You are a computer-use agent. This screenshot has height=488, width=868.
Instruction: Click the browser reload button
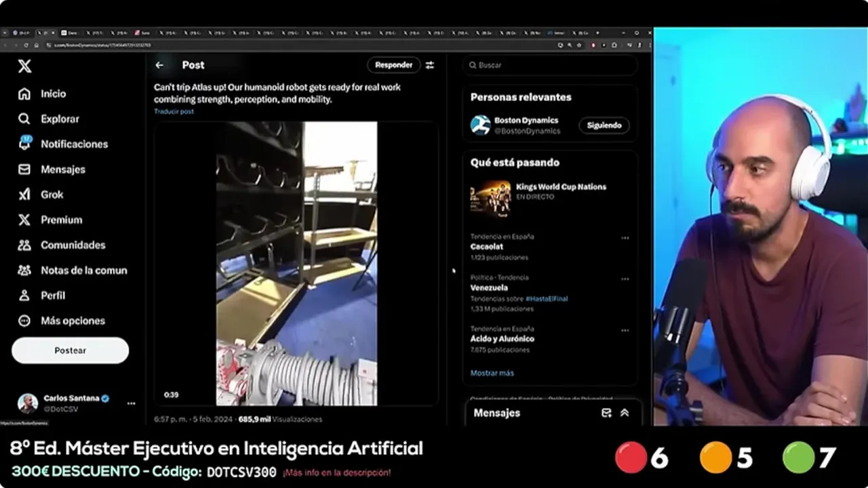click(26, 45)
